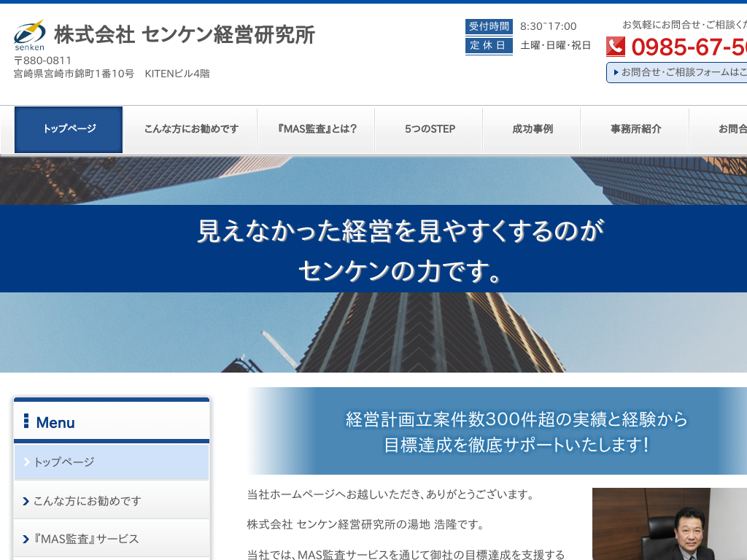The height and width of the screenshot is (560, 747).
Task: Click the 受付時間 badge icon
Action: click(x=489, y=26)
